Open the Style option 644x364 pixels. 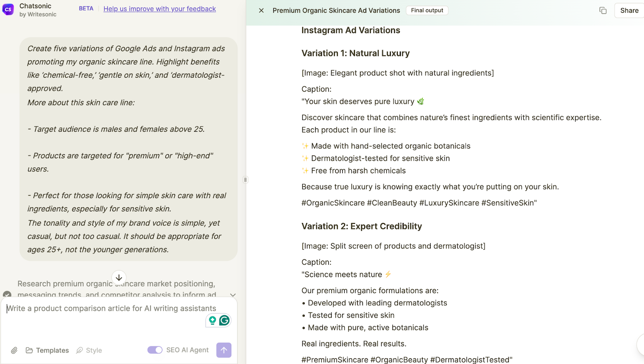(89, 350)
